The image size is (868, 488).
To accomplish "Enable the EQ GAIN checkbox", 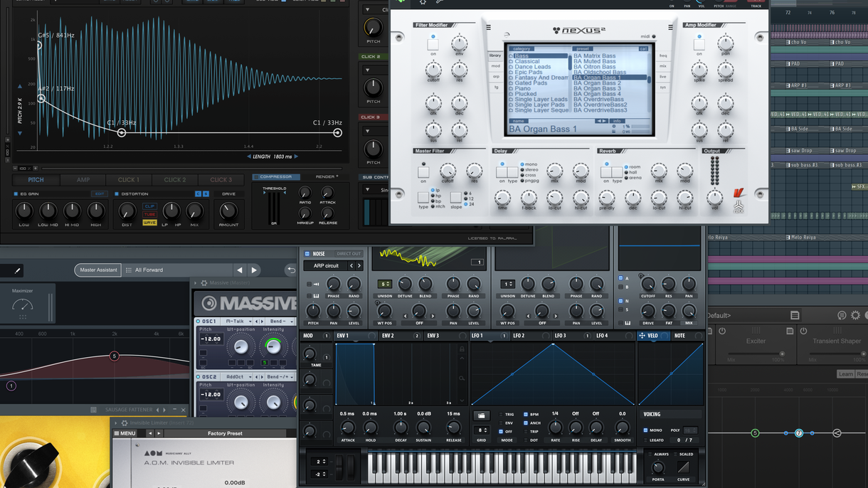I will coord(16,193).
